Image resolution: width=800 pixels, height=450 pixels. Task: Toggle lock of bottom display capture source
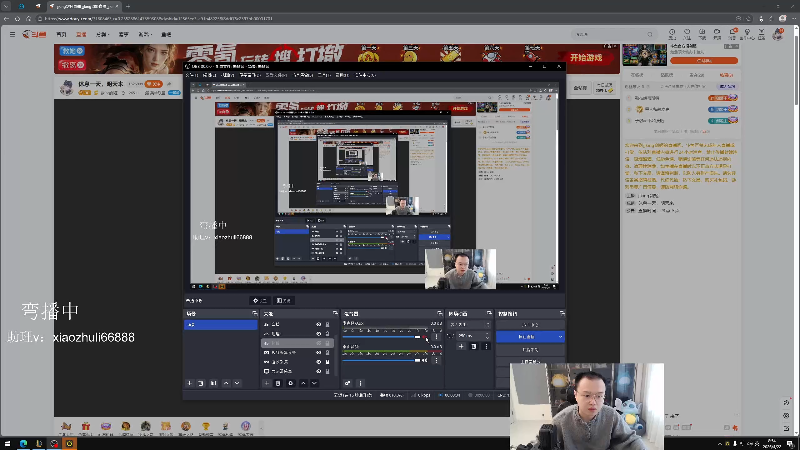(x=328, y=371)
